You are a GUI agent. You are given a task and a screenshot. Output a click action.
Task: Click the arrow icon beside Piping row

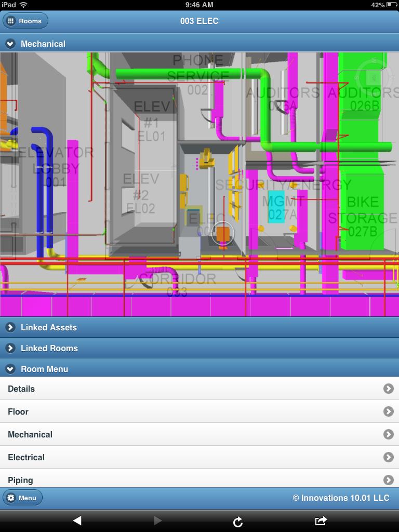tap(388, 480)
